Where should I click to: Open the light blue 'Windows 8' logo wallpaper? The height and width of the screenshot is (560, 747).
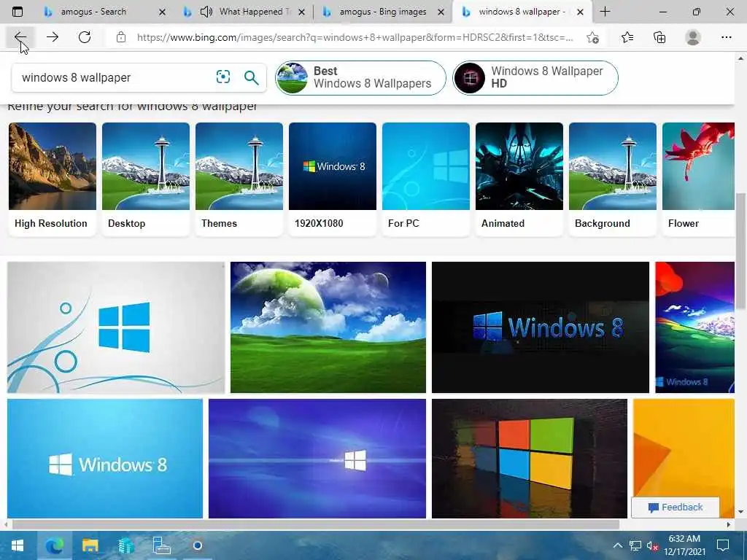click(105, 458)
